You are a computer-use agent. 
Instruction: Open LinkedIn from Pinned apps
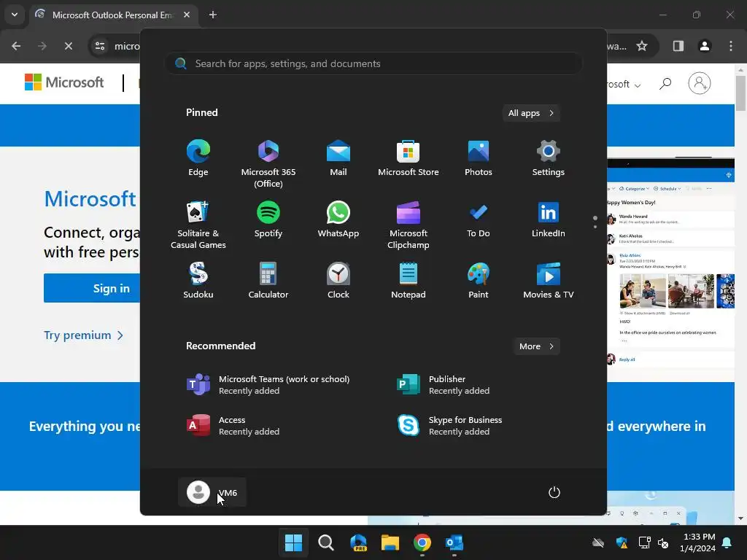coord(549,219)
